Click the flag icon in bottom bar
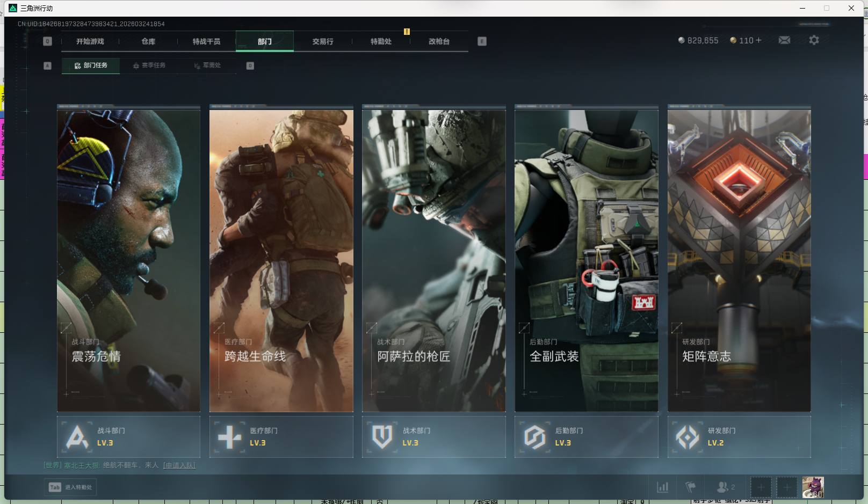The width and height of the screenshot is (868, 504). (x=691, y=487)
